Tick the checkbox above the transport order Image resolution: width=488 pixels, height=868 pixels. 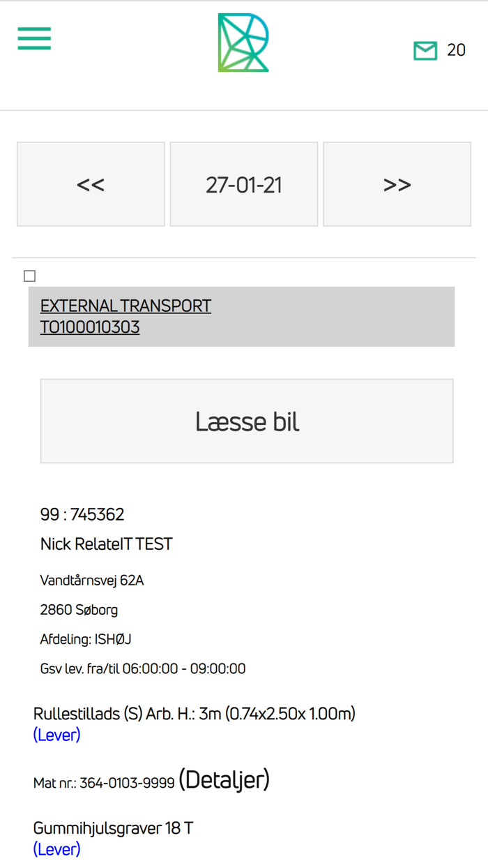pyautogui.click(x=29, y=276)
